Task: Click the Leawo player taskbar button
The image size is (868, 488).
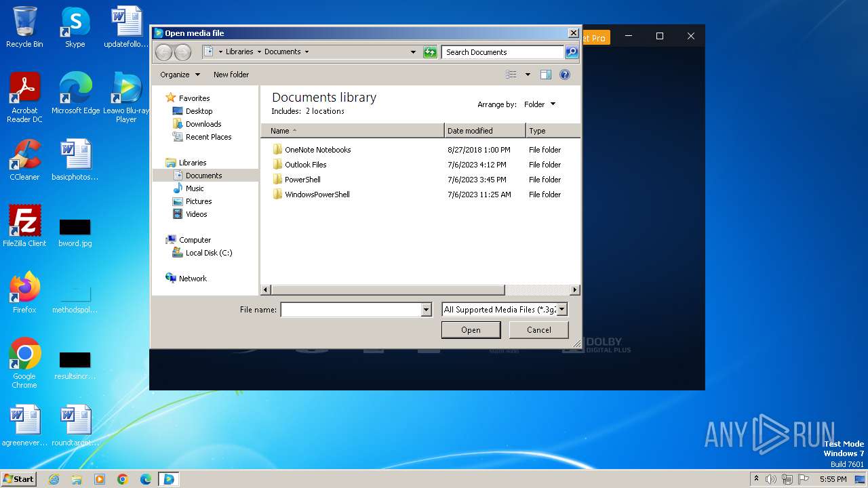Action: (x=168, y=479)
